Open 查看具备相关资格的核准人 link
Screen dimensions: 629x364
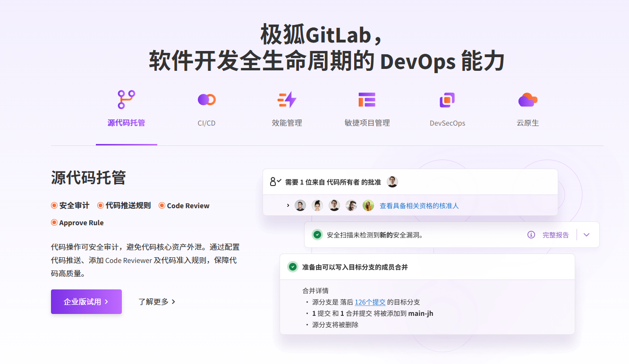419,206
